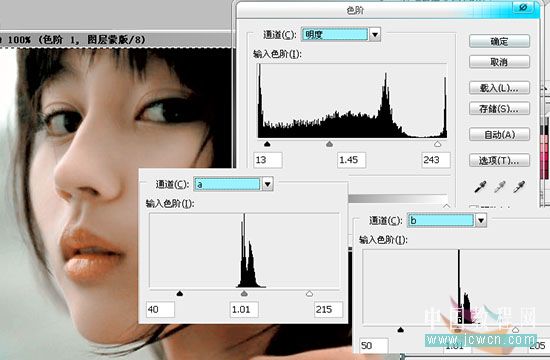This screenshot has width=550, height=360.
Task: Open the 明度 channel dropdown arrow
Action: (x=375, y=35)
